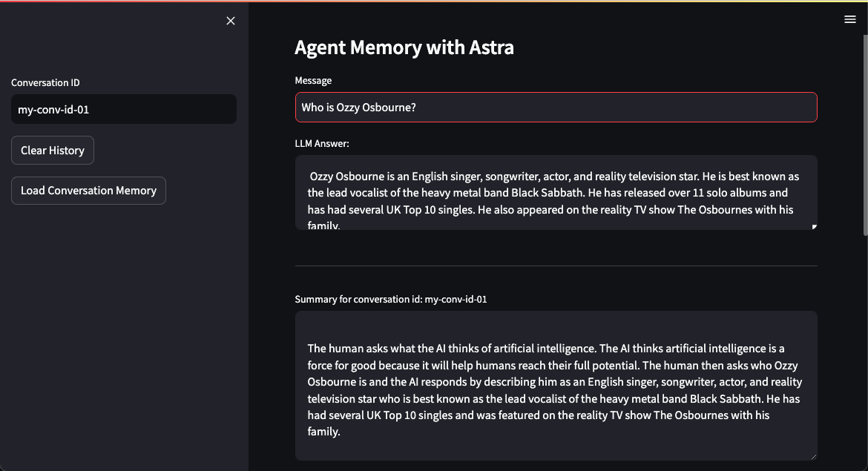
Task: Focus the LLM Answer text area
Action: pyautogui.click(x=556, y=192)
